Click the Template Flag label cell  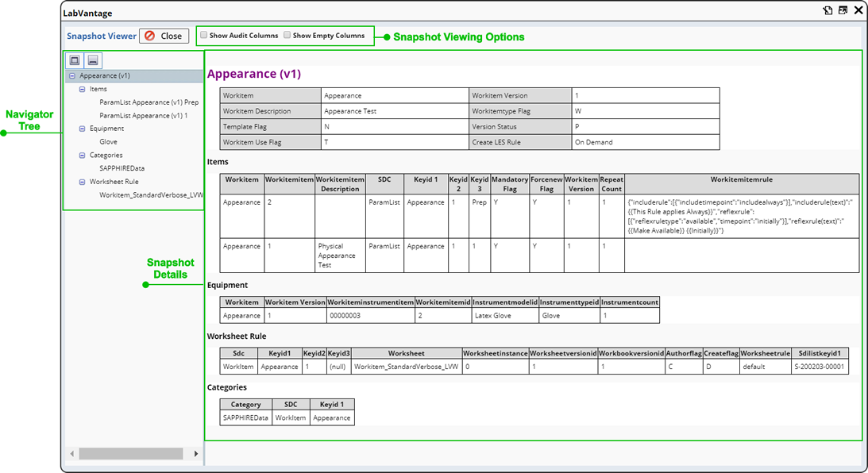[270, 127]
